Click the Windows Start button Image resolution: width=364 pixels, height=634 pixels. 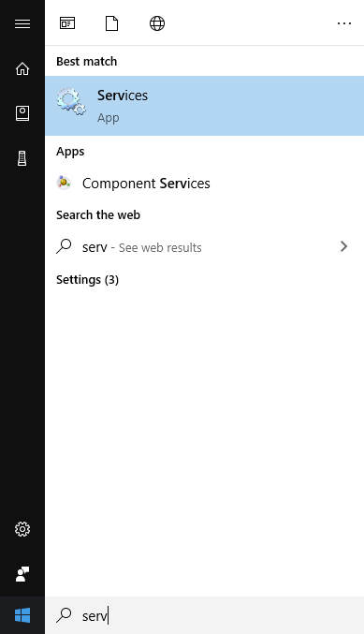pos(22,615)
